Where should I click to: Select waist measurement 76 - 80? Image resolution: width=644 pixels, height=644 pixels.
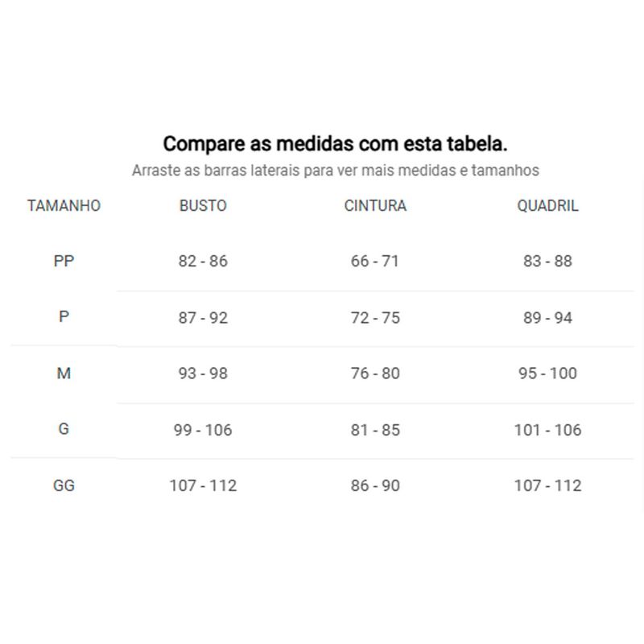(375, 373)
